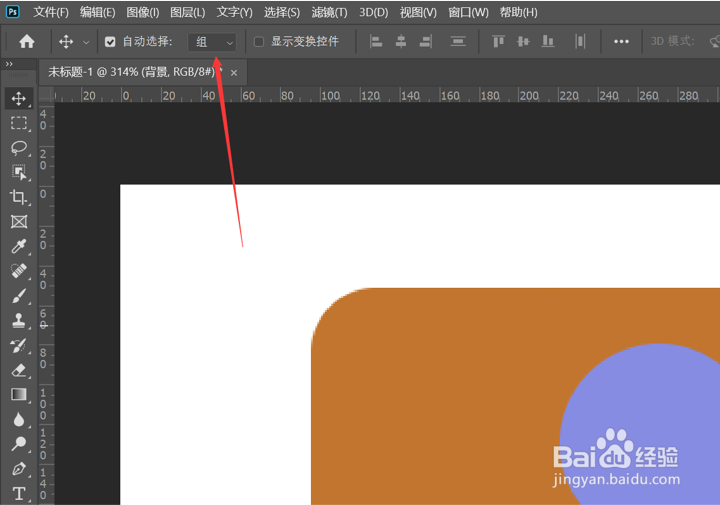Select the Rectangular Marquee tool

19,123
